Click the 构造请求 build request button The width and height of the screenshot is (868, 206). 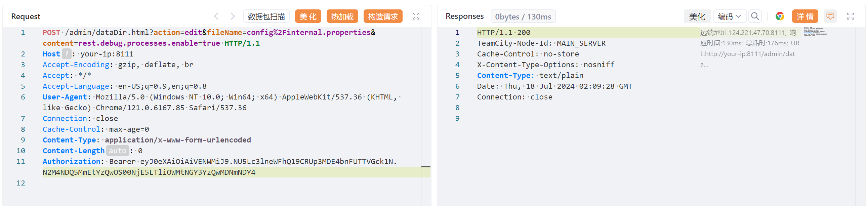click(x=383, y=16)
